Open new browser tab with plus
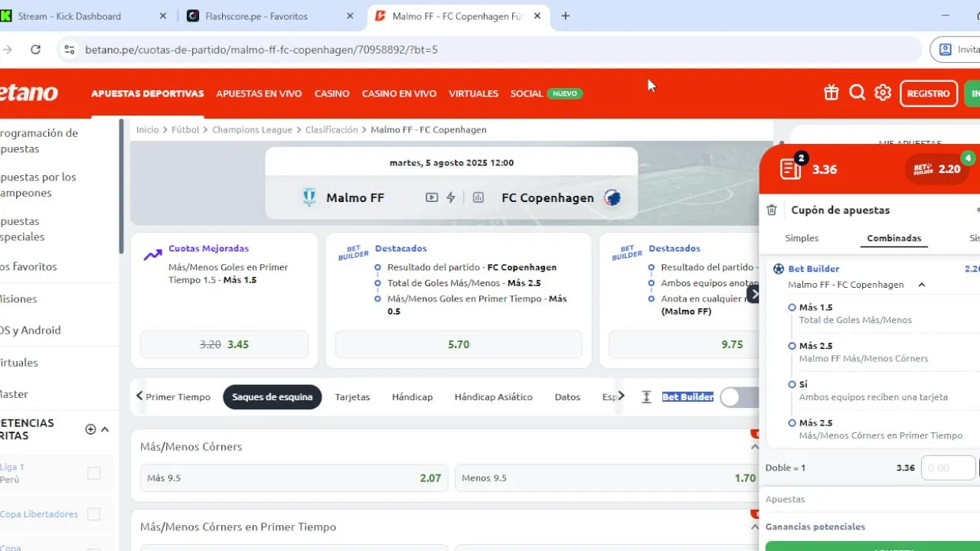The image size is (980, 551). (x=565, y=16)
